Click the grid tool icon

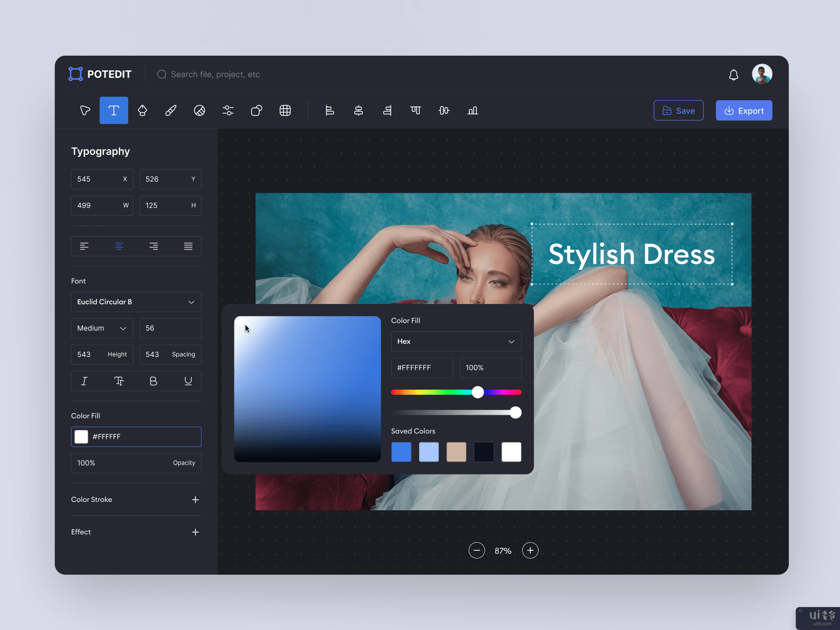pos(285,110)
